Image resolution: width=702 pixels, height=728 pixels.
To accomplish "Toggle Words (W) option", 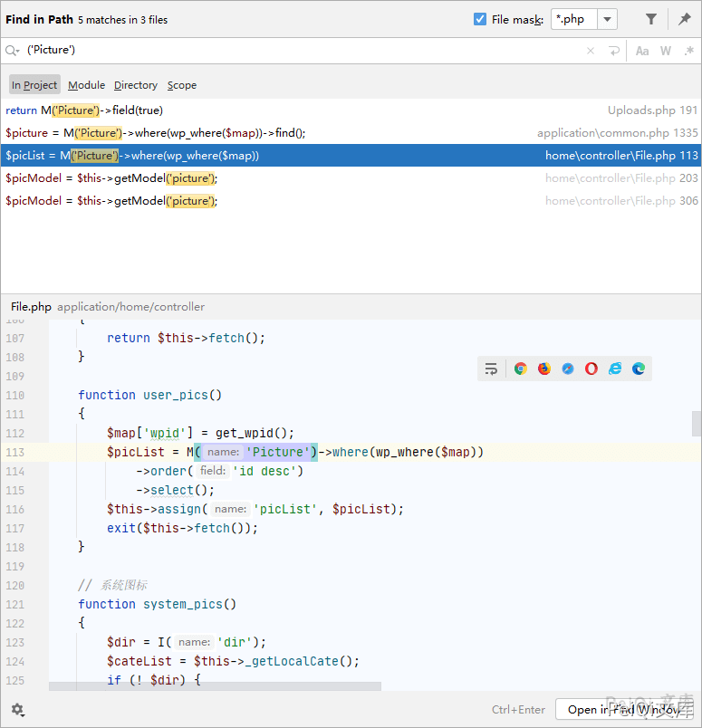I will click(x=666, y=51).
